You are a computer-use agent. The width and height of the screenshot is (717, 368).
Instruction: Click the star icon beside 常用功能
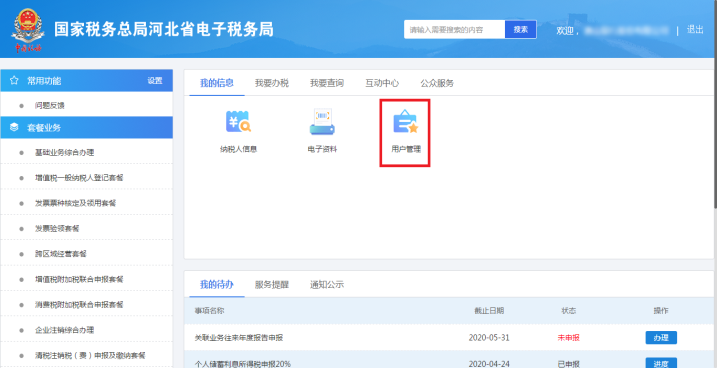[14, 80]
